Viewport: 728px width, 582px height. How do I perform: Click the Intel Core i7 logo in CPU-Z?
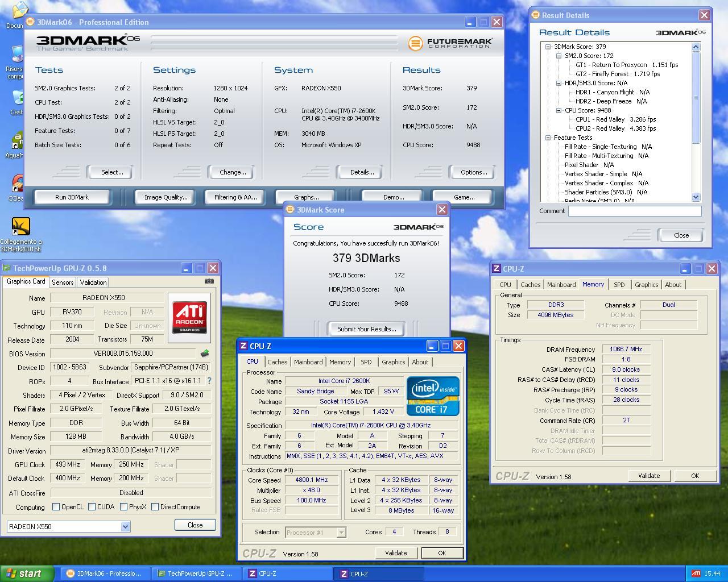433,396
